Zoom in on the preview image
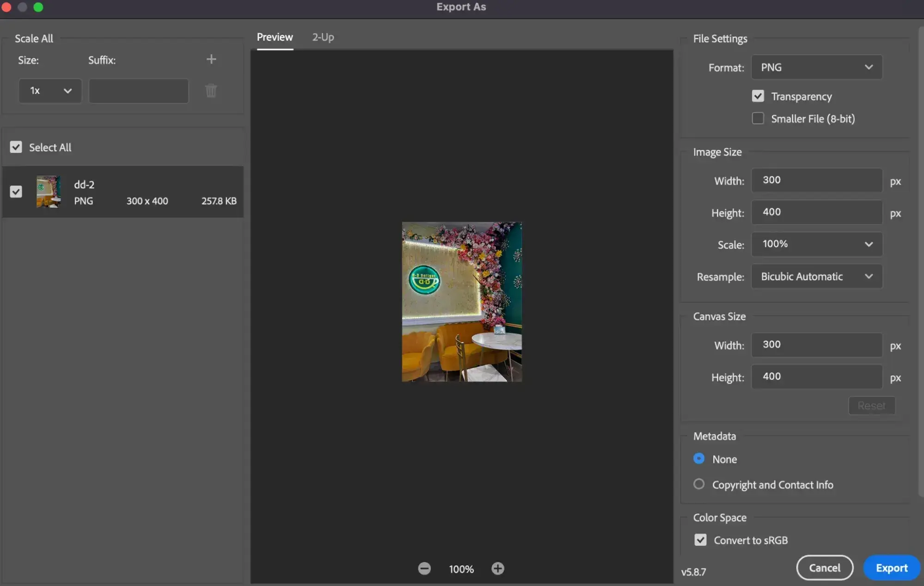924x586 pixels. click(498, 568)
